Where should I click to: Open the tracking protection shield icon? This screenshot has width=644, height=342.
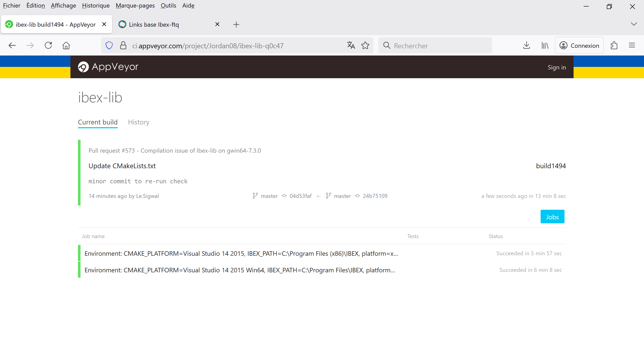click(x=109, y=46)
